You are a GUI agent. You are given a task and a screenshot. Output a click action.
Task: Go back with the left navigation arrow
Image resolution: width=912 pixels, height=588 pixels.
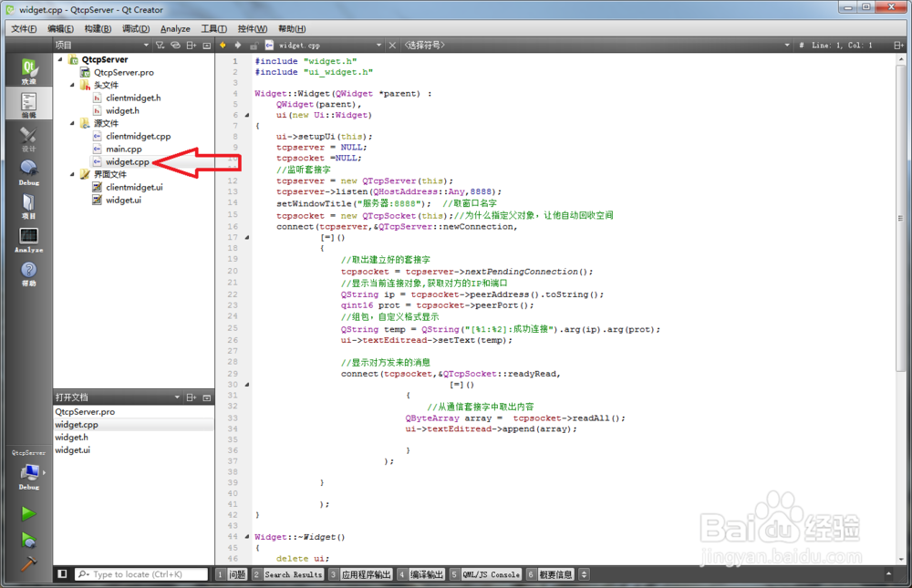(x=223, y=45)
